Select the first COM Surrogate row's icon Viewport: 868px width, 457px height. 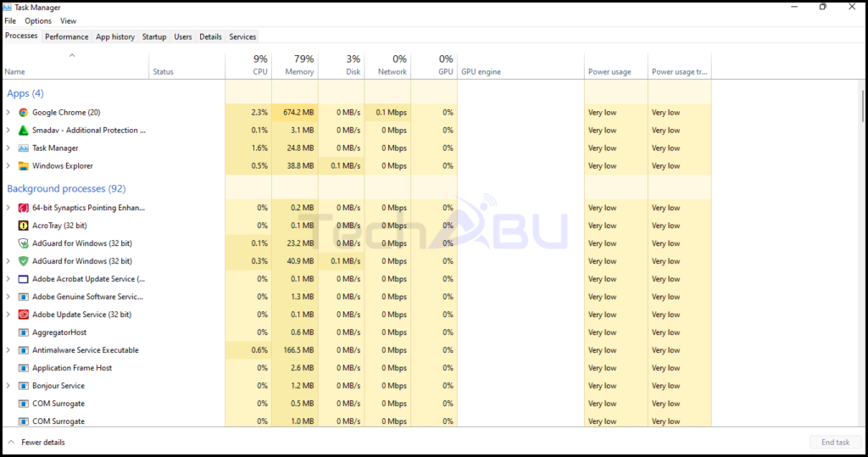[23, 404]
